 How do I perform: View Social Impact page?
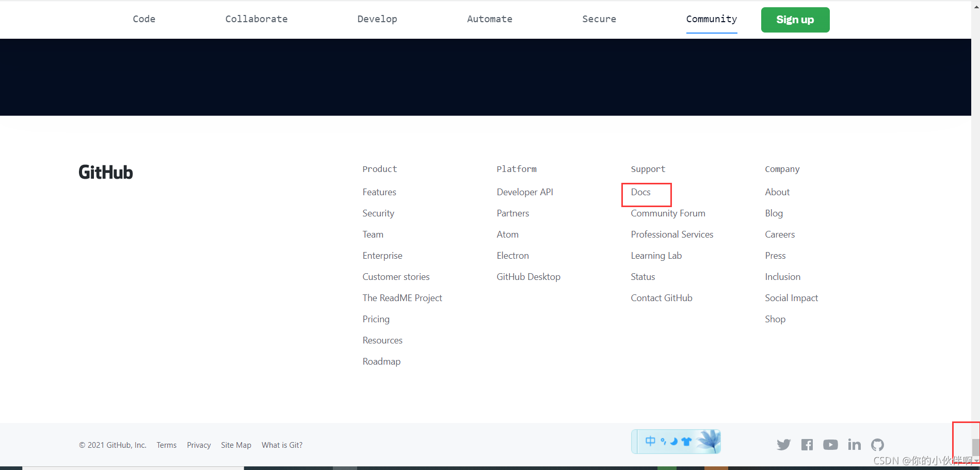[x=791, y=298]
